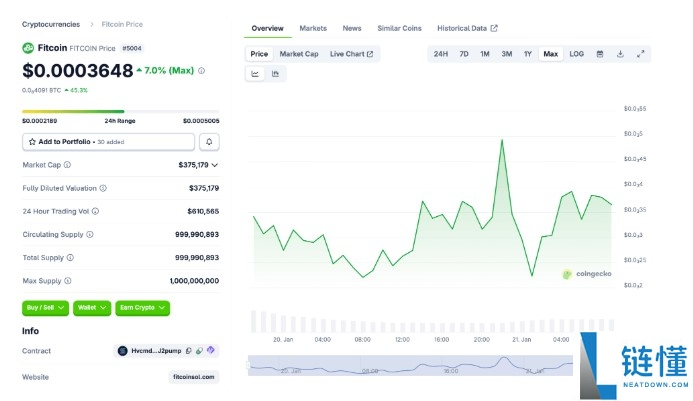Click the 24h Range progress bar
The image size is (693, 401).
[120, 111]
